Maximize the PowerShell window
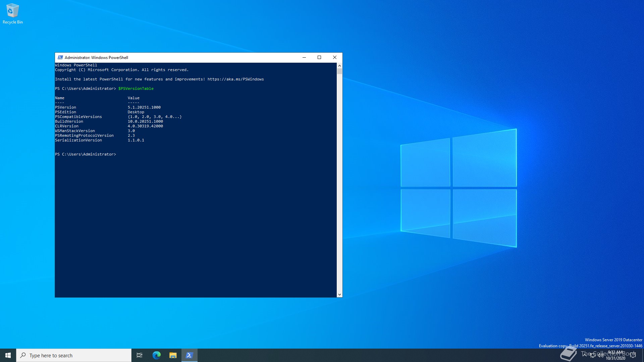 (319, 57)
